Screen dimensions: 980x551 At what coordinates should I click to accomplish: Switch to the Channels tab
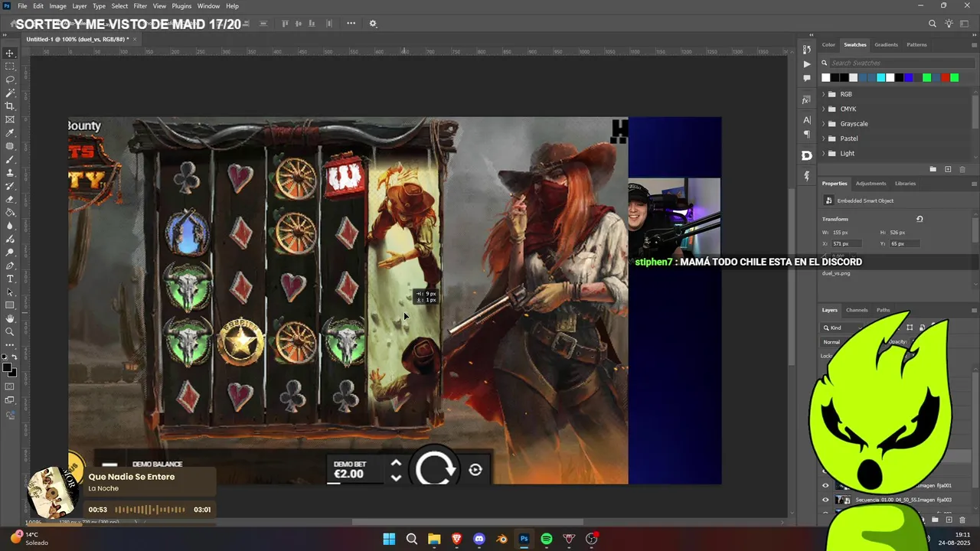[x=857, y=310]
